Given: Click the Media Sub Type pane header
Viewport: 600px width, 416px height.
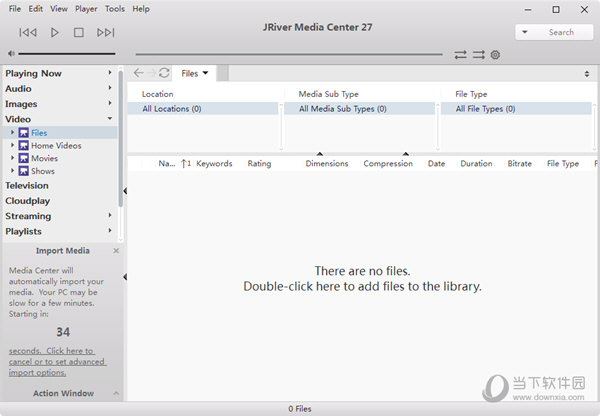Looking at the screenshot, I should pos(328,94).
